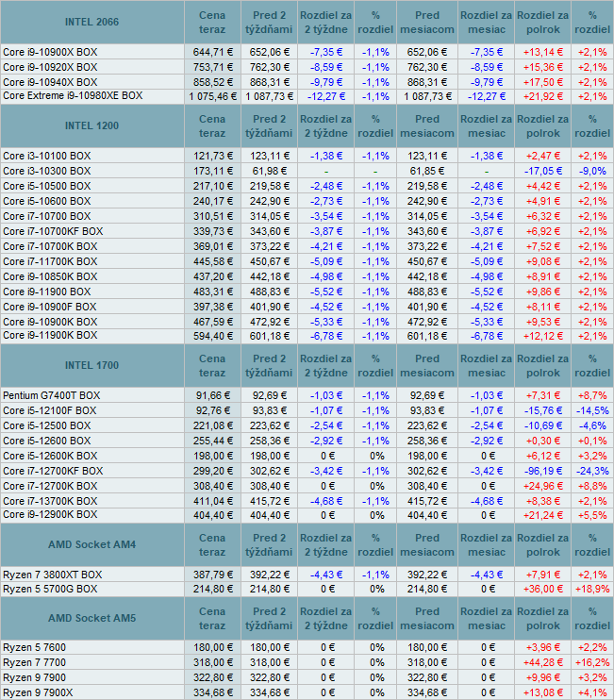Click the Core i5-12600K BOX row name
614x700 pixels.
(50, 457)
